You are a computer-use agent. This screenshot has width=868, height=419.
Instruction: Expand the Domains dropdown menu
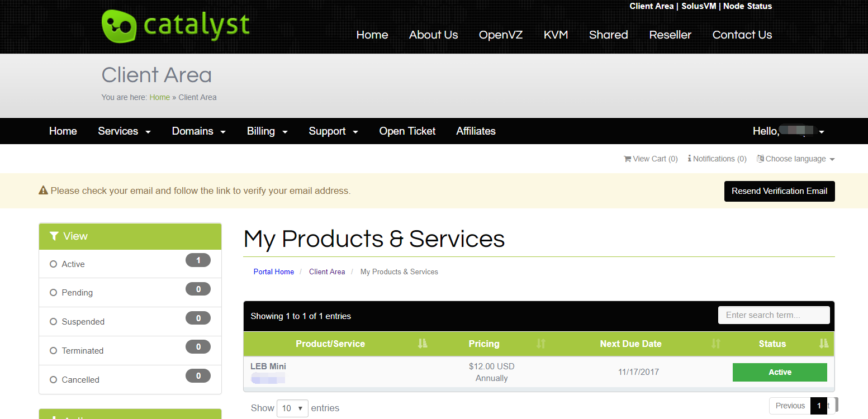tap(198, 131)
